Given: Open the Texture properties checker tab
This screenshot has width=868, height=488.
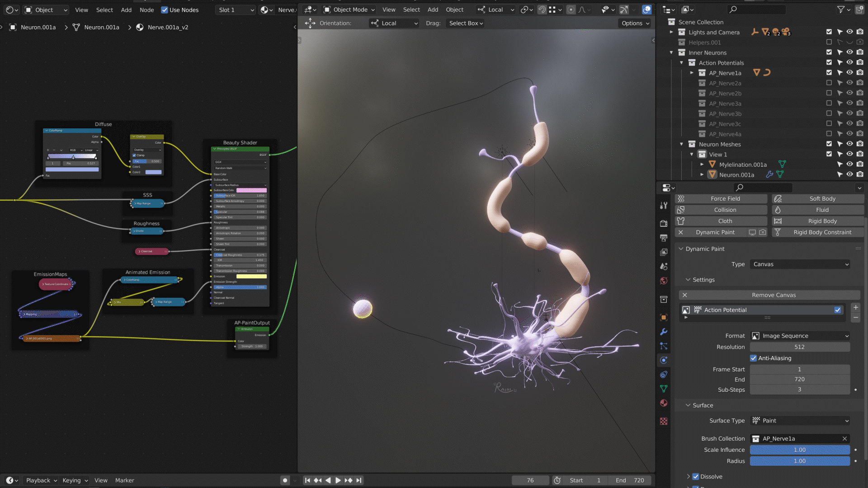Looking at the screenshot, I should [x=664, y=421].
